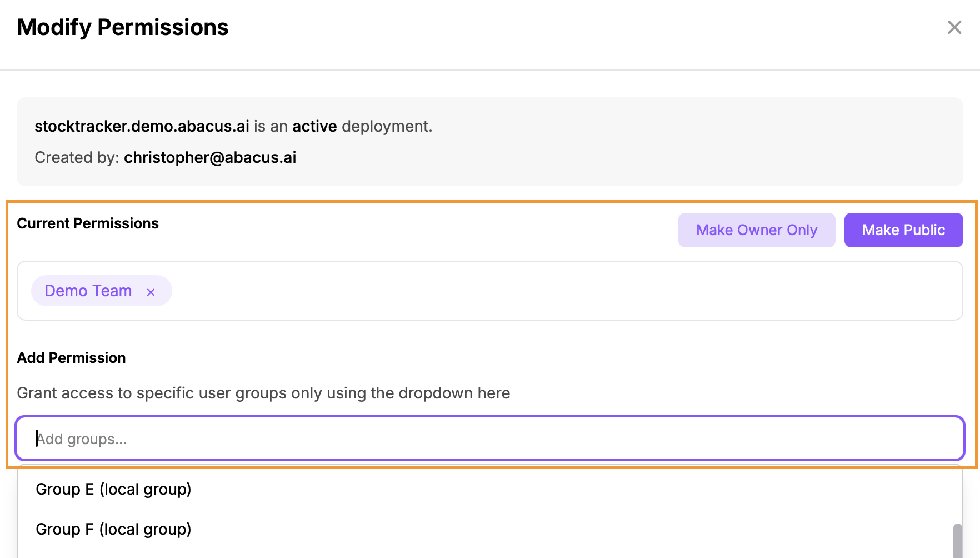Click the bold 'active' status word
Screen dimensions: 980x558
coord(314,126)
